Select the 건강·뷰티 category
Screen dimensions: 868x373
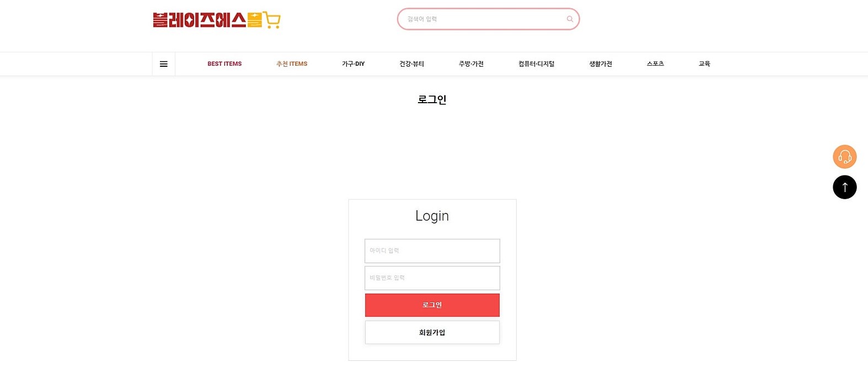point(411,64)
